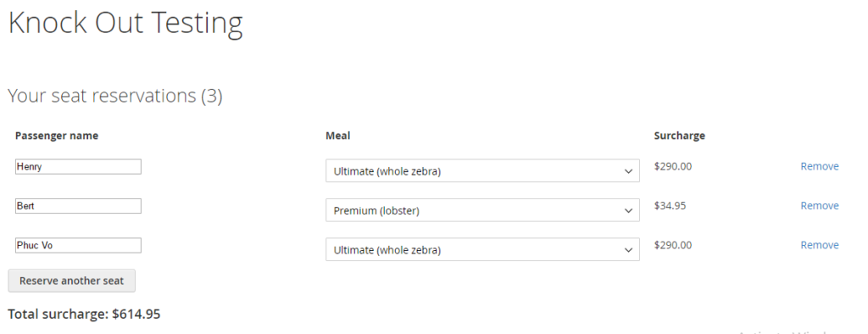Click the Passenger name column header
868x334 pixels.
(x=57, y=136)
